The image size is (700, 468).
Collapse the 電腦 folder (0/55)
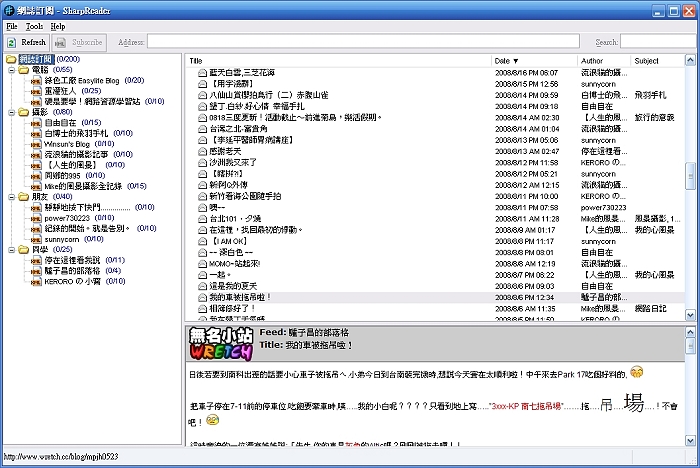pos(12,70)
